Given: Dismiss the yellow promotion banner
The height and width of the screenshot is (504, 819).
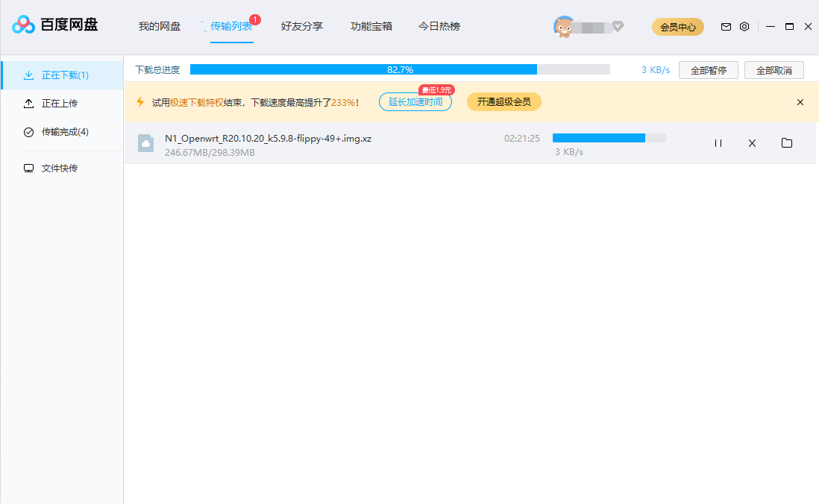Looking at the screenshot, I should [800, 102].
